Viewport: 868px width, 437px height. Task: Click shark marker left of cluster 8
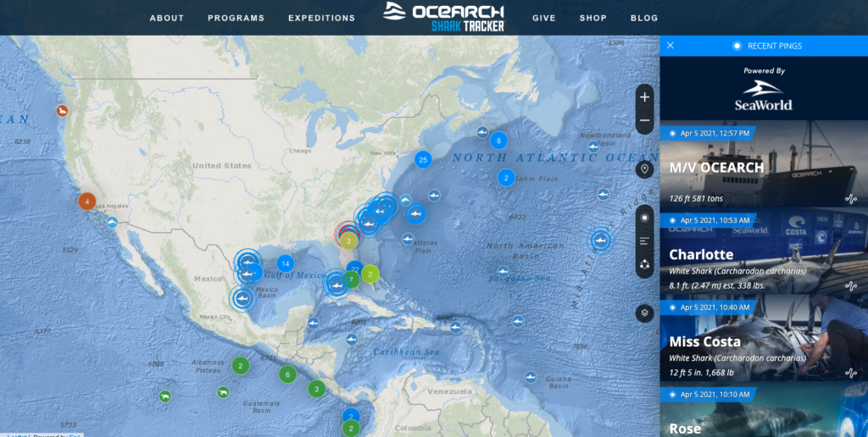pyautogui.click(x=482, y=133)
